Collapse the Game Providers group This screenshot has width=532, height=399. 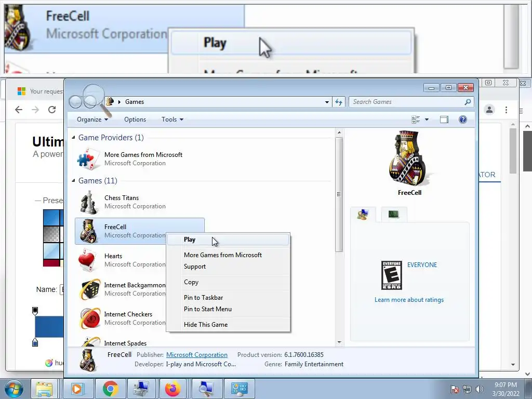[x=73, y=137]
